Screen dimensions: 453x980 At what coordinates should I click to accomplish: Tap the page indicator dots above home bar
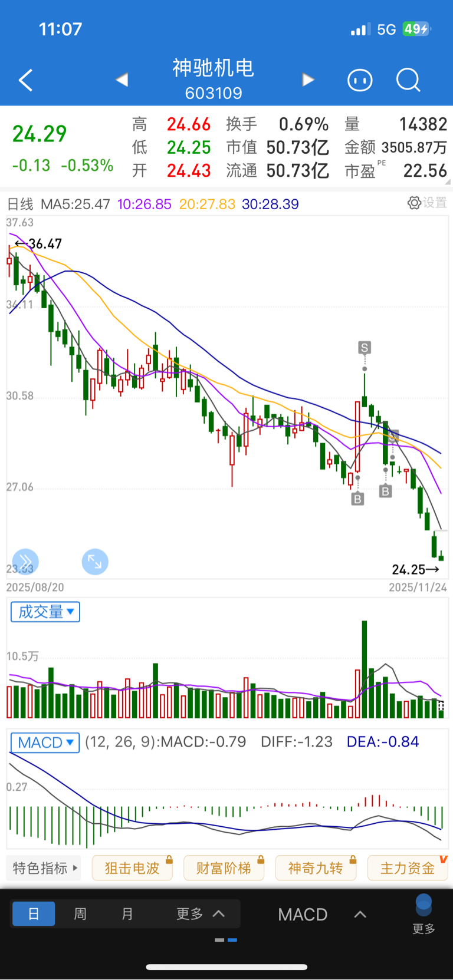click(226, 940)
